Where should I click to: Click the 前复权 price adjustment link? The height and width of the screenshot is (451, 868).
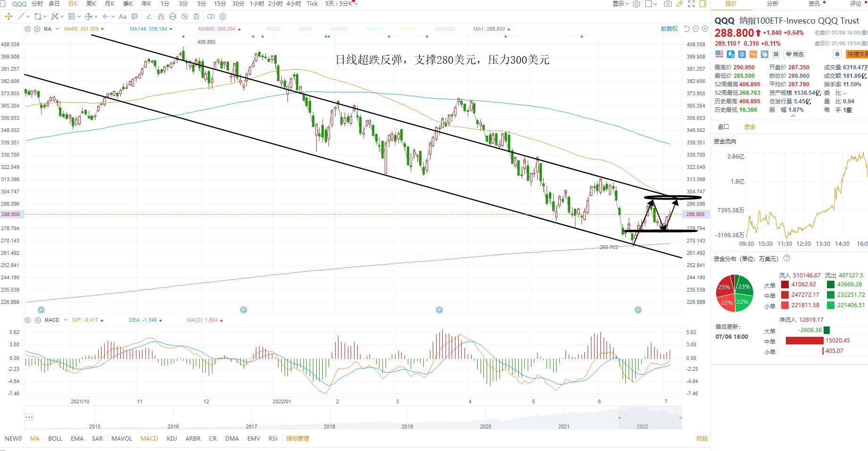[x=669, y=29]
